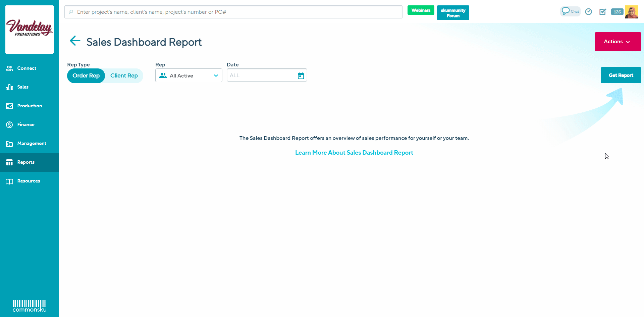The image size is (644, 317).
Task: Open the Actions dropdown menu
Action: pos(618,42)
